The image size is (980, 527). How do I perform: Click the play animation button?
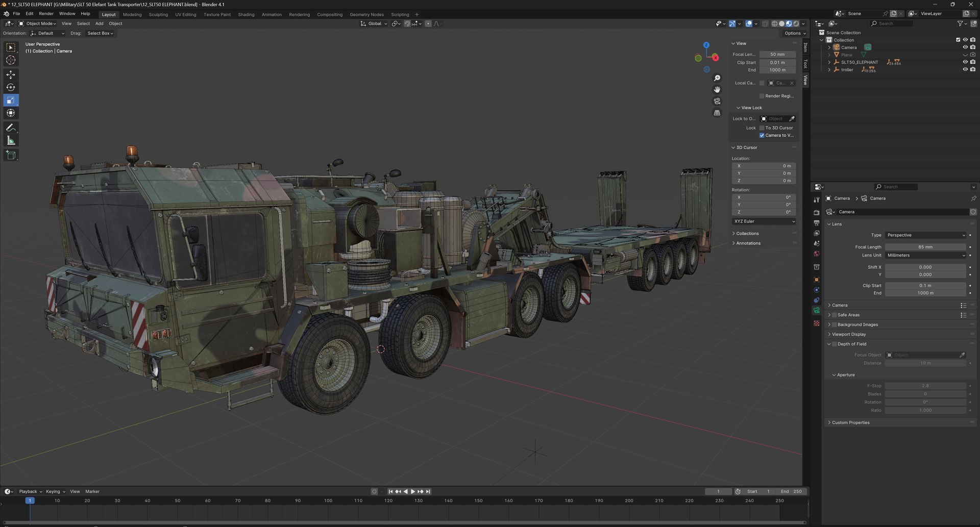click(413, 492)
